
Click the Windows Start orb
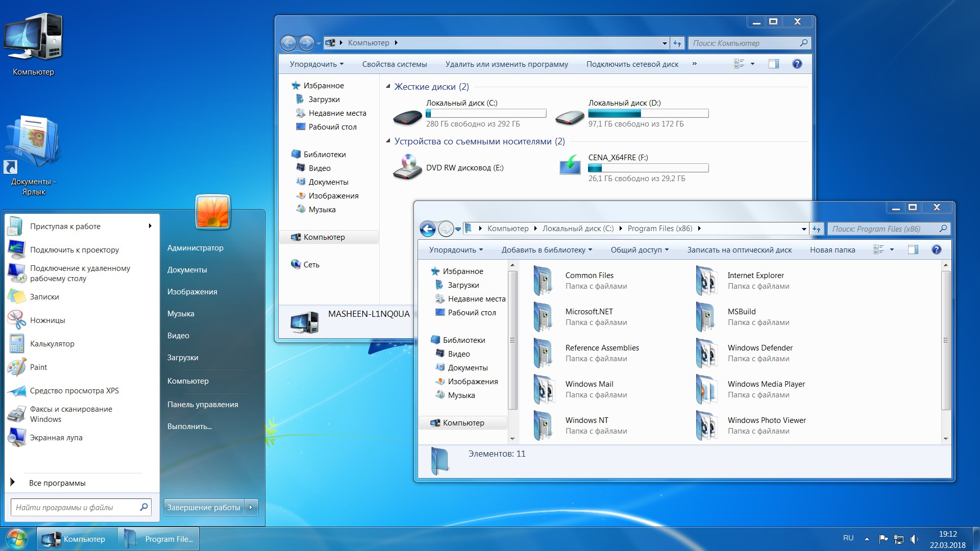(16, 539)
